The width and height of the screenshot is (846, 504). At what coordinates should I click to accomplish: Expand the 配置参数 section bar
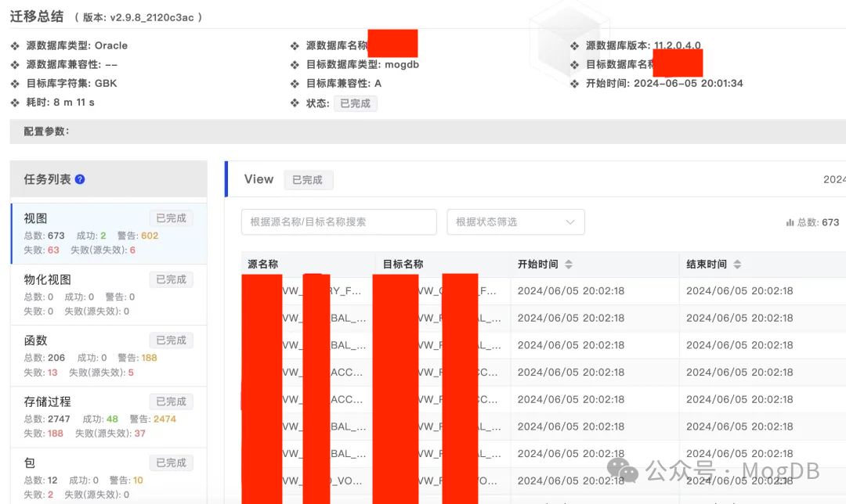(x=427, y=131)
